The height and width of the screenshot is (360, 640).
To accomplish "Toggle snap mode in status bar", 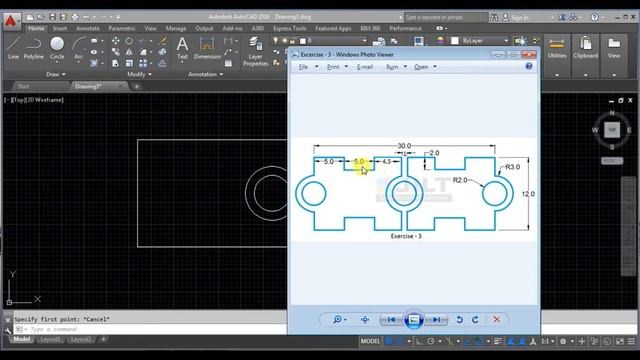I will pyautogui.click(x=400, y=341).
